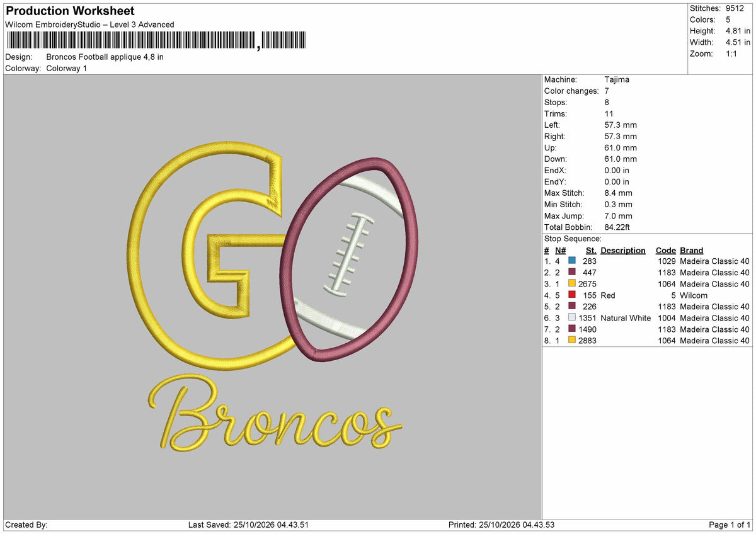This screenshot has height=534, width=756.
Task: Click code '1004' in stop 6 row
Action: coord(667,318)
